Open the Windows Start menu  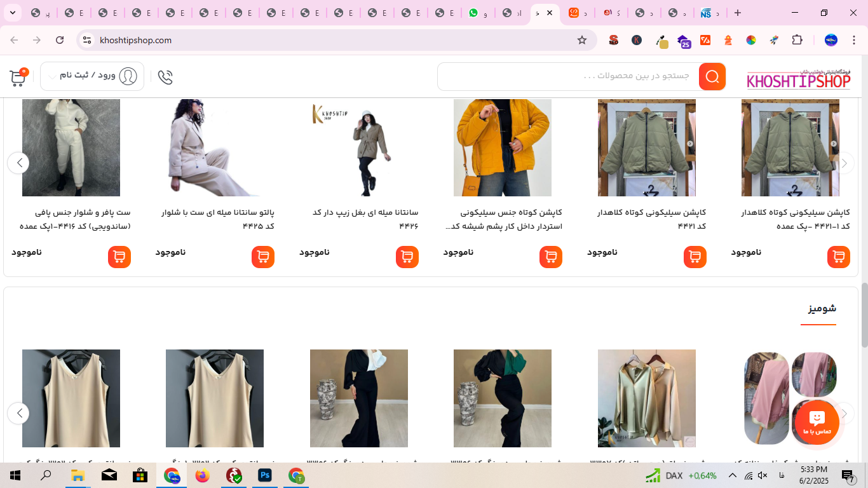pyautogui.click(x=15, y=475)
